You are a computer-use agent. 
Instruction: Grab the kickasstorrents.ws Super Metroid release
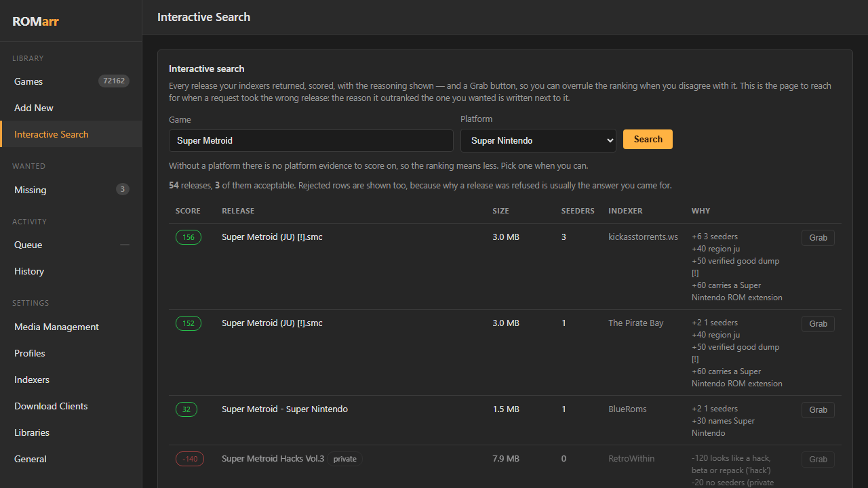click(x=818, y=238)
